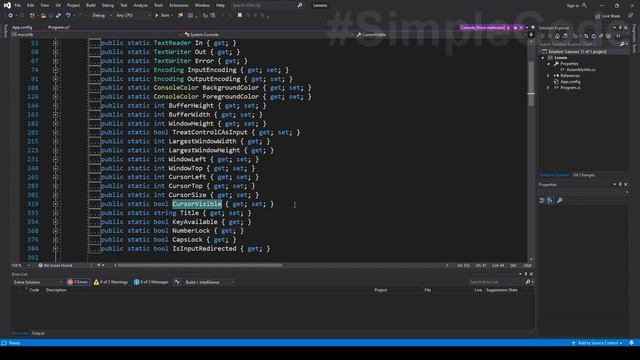640x360 pixels.
Task: Click the Properties categorized view icon
Action: (x=542, y=200)
